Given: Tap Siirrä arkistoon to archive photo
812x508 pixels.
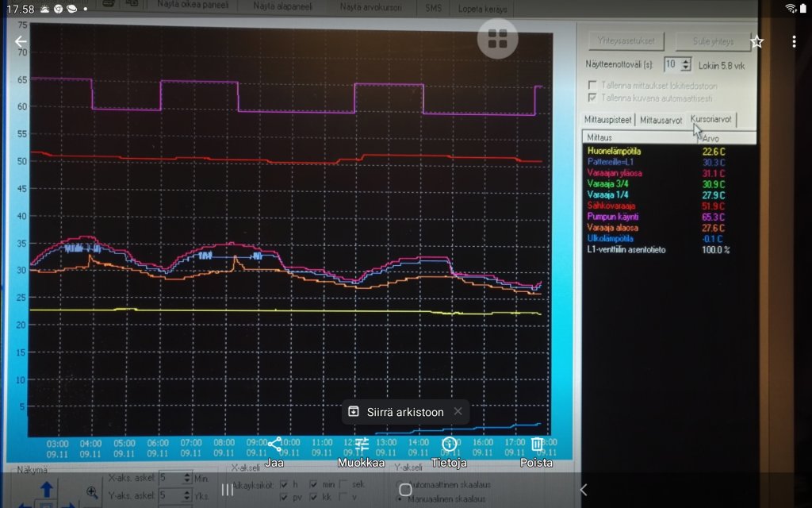Looking at the screenshot, I should 396,412.
